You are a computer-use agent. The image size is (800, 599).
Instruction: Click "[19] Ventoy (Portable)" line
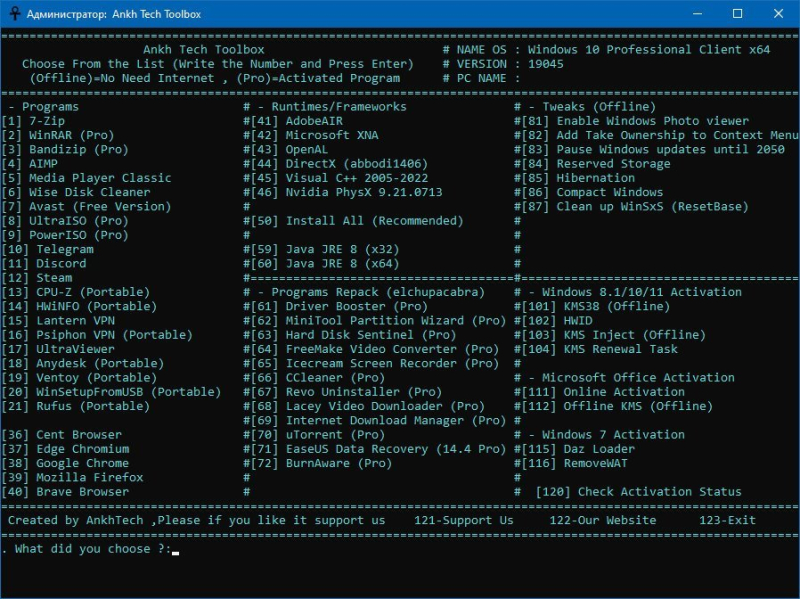click(79, 378)
